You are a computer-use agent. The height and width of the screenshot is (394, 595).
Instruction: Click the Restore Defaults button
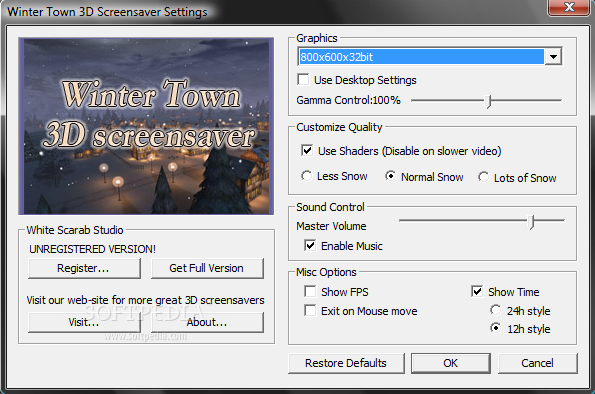(x=346, y=363)
